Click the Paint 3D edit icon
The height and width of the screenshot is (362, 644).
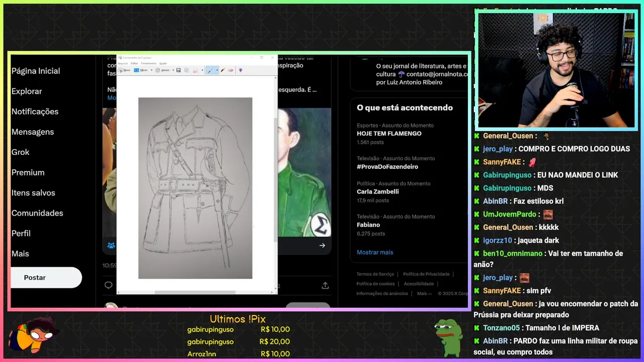240,70
